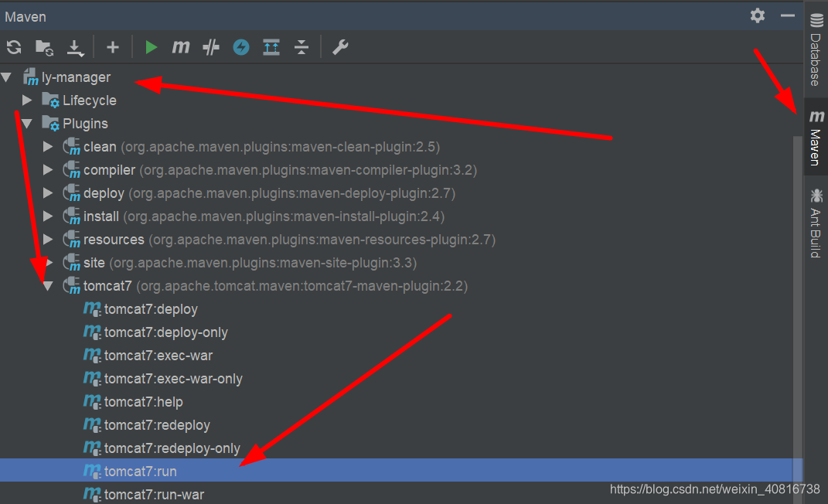
Task: Click green Run Maven Build icon
Action: [x=151, y=47]
